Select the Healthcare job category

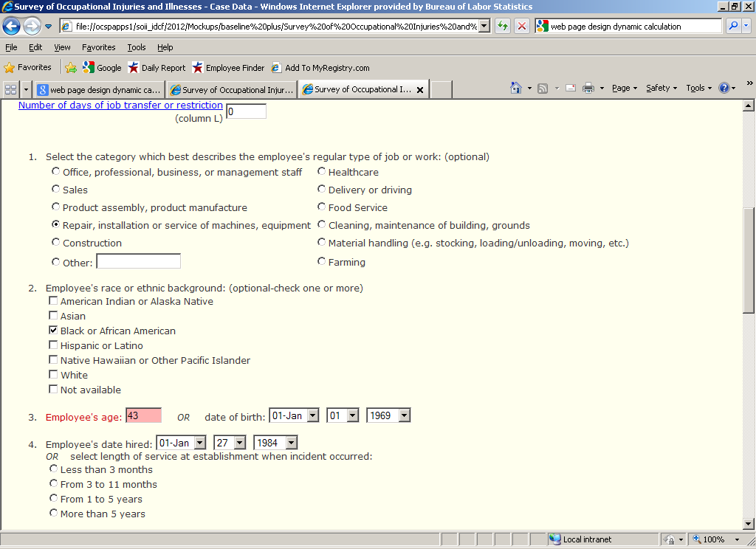(322, 172)
